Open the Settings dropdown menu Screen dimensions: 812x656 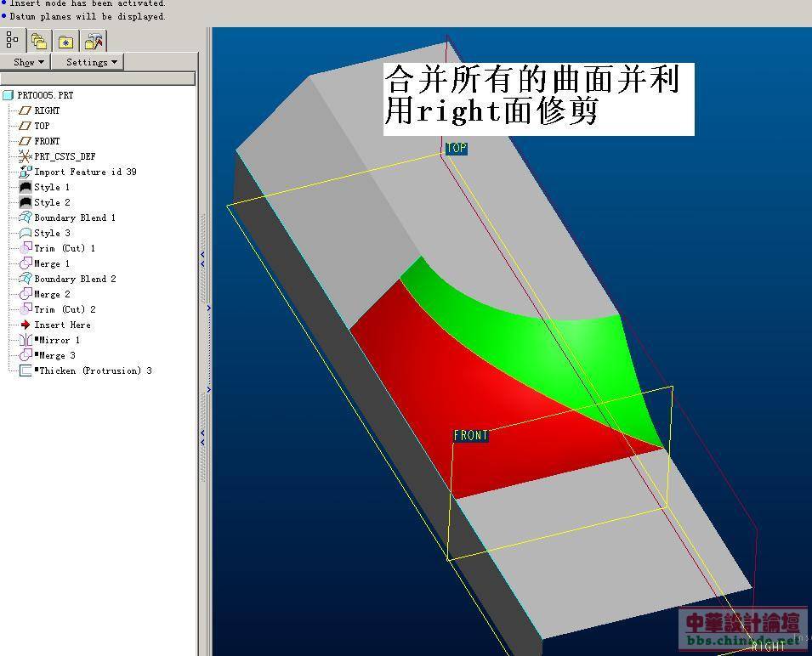coord(90,62)
